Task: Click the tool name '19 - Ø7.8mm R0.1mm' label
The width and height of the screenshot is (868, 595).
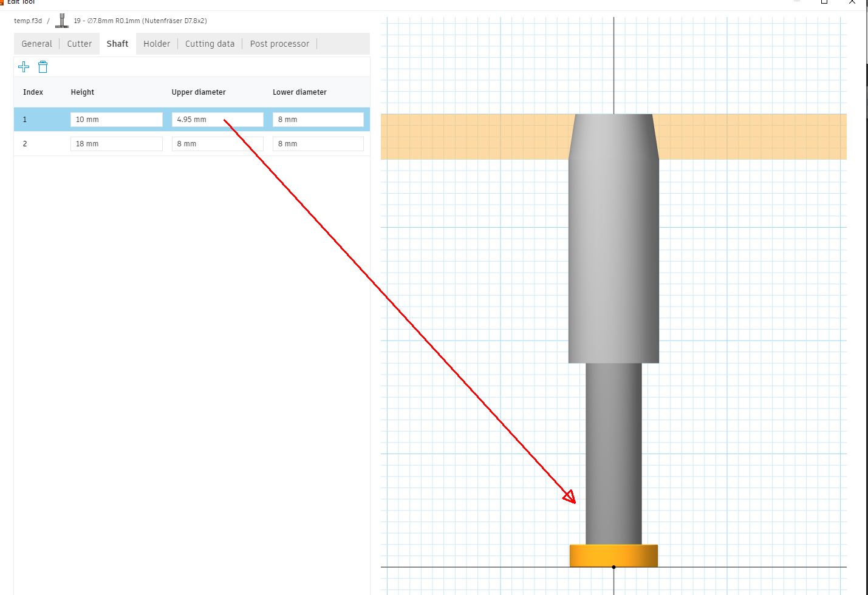Action: point(140,20)
